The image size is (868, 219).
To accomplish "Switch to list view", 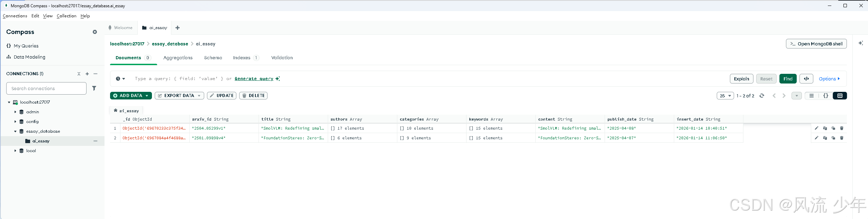I will pyautogui.click(x=812, y=96).
